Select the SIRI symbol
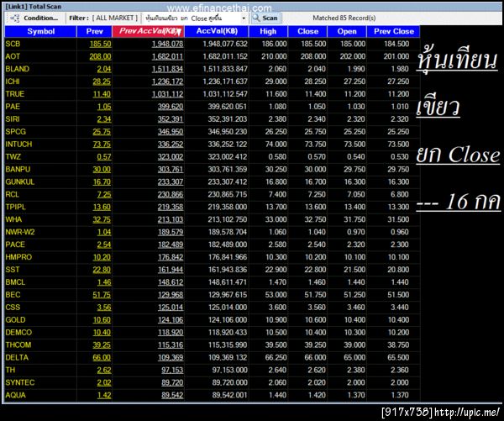 [x=13, y=119]
